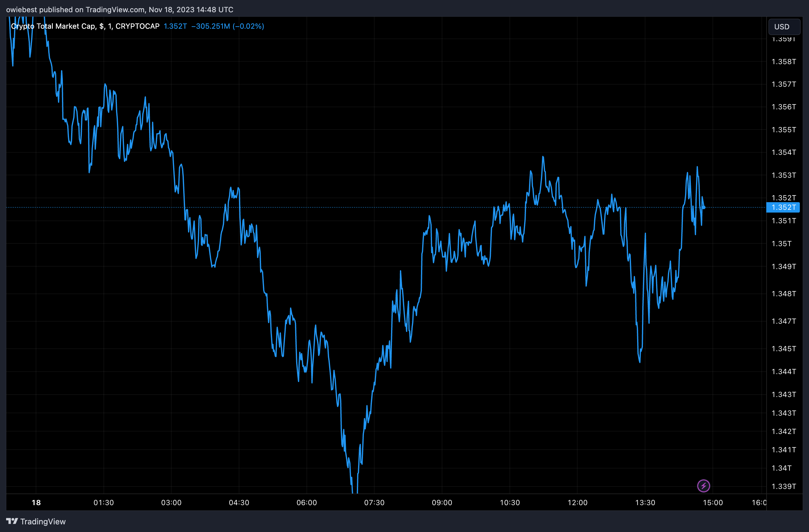Click the 1.35T price scale label

pyautogui.click(x=781, y=244)
